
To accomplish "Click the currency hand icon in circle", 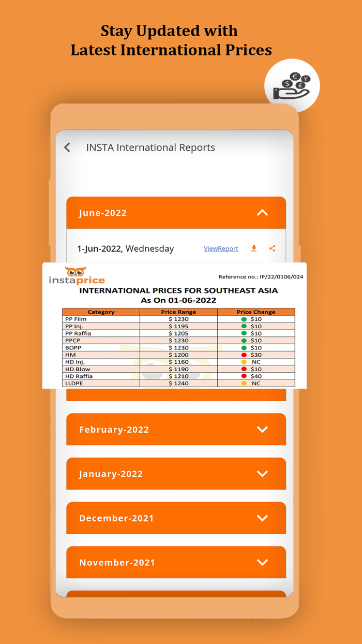I will (292, 86).
